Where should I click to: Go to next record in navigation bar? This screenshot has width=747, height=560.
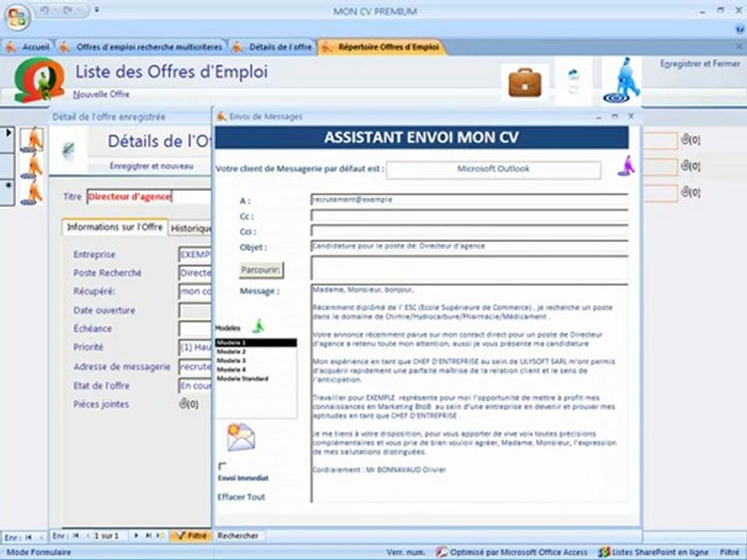tap(136, 536)
